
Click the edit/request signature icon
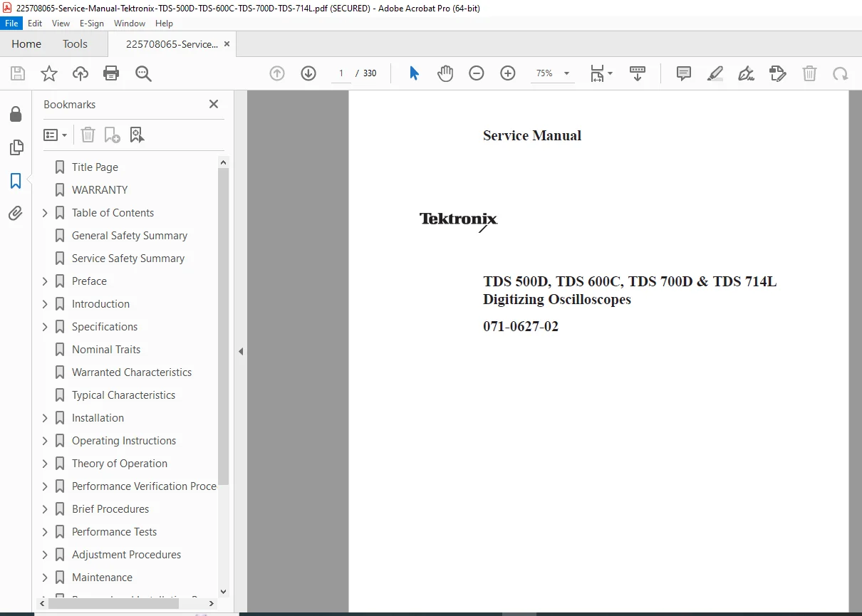(x=778, y=73)
